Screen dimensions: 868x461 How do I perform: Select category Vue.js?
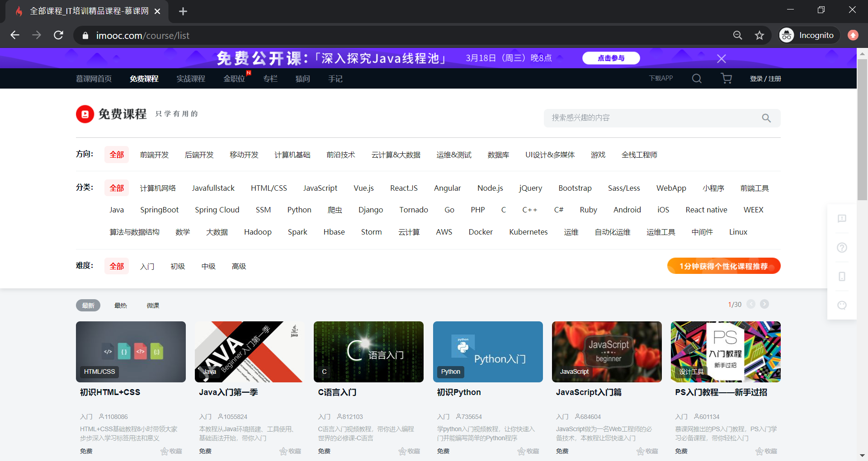coord(364,188)
